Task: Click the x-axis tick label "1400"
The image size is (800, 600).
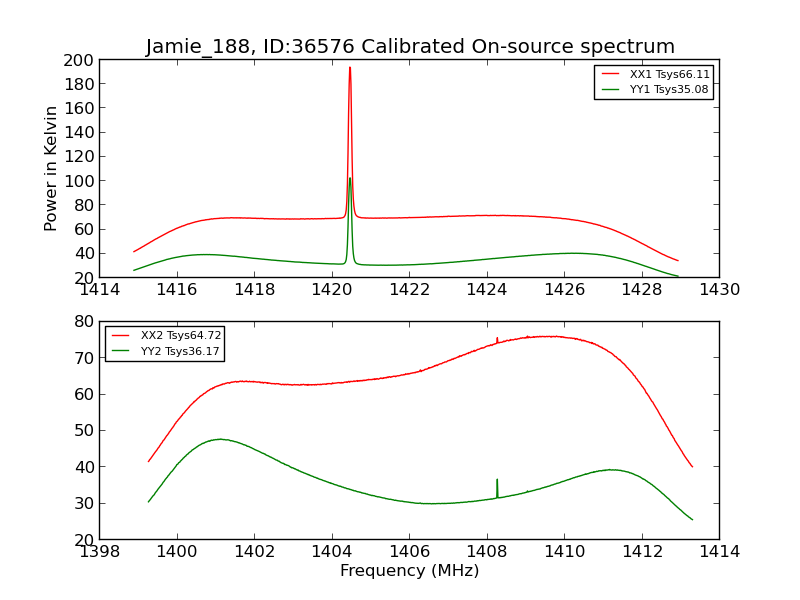Action: point(177,551)
